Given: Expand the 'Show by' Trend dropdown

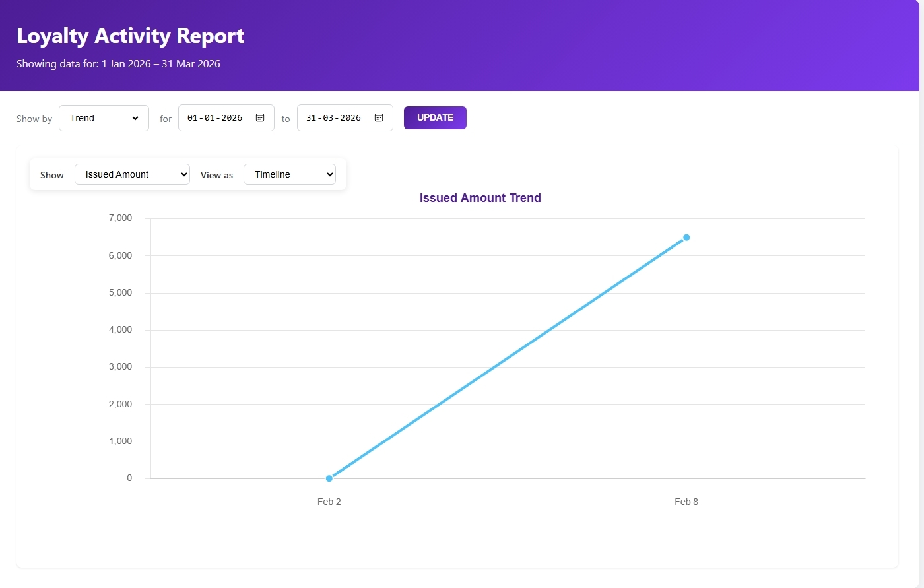Looking at the screenshot, I should 104,118.
